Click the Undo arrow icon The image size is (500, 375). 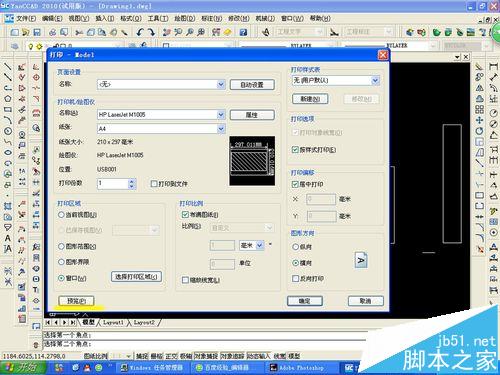140,32
